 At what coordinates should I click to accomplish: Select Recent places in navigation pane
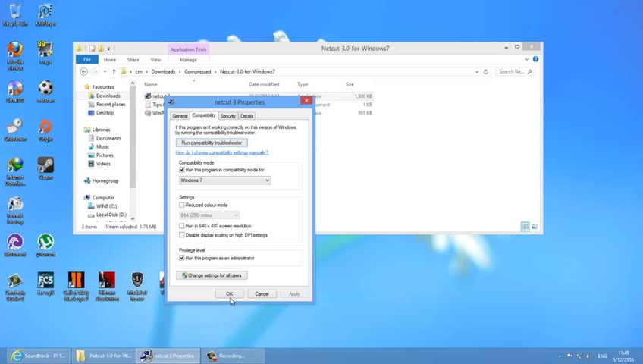tap(111, 104)
